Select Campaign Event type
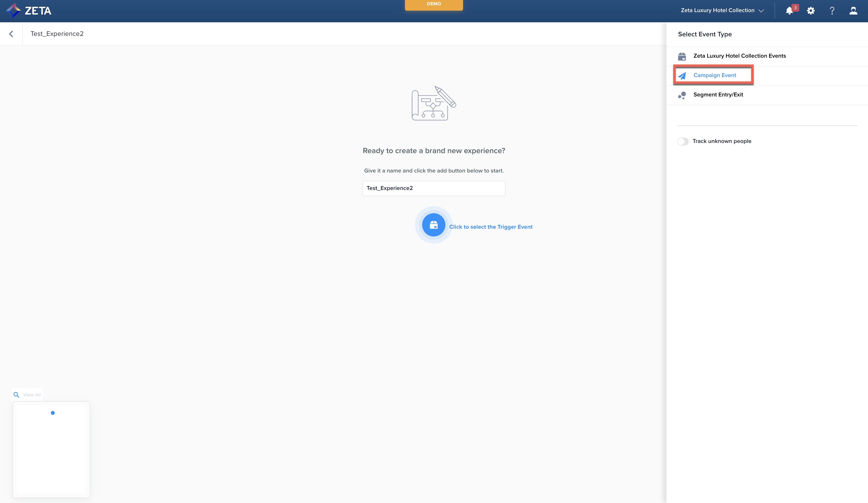Image resolution: width=868 pixels, height=503 pixels. (767, 75)
